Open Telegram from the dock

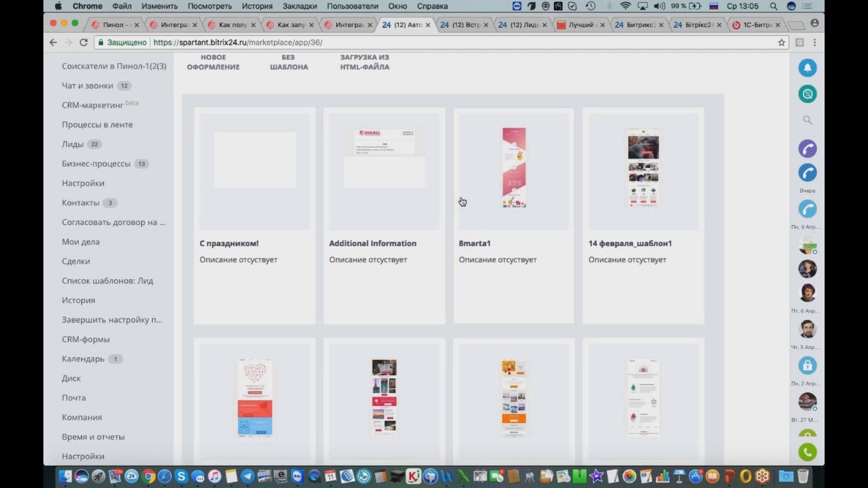(x=248, y=476)
